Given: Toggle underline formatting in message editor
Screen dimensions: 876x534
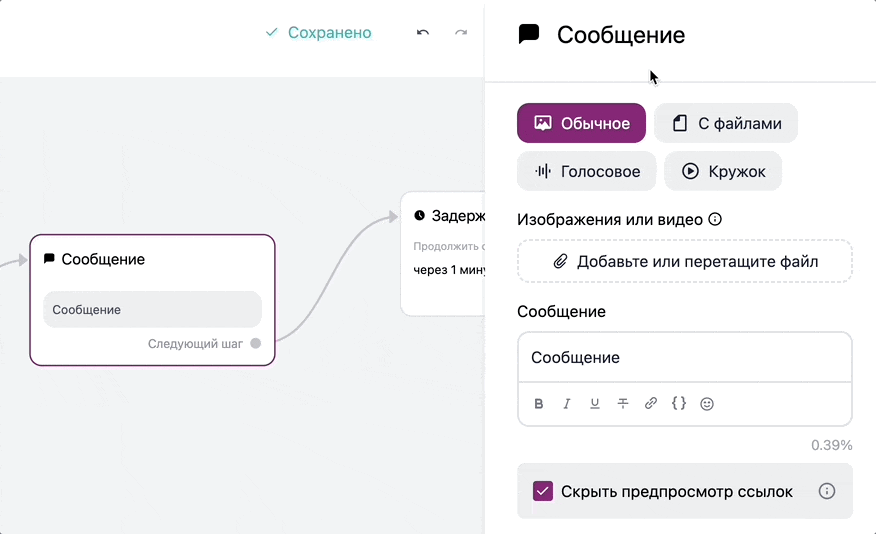Looking at the screenshot, I should [x=594, y=403].
